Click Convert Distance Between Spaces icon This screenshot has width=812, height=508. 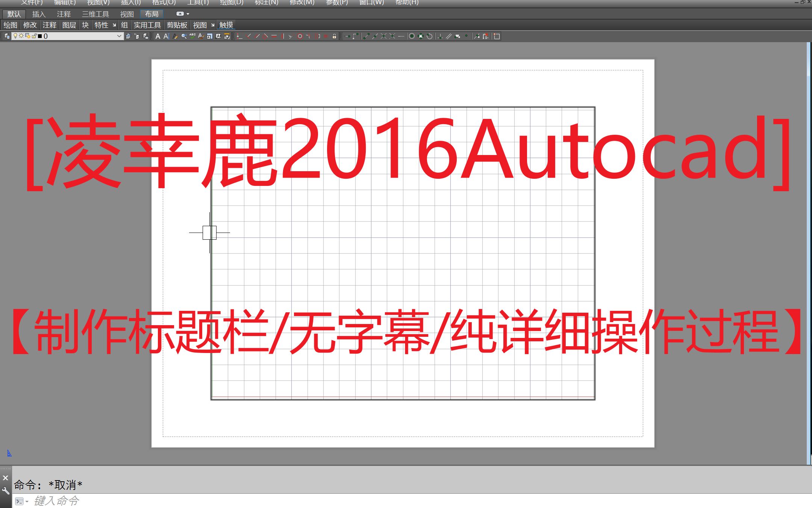tap(227, 36)
